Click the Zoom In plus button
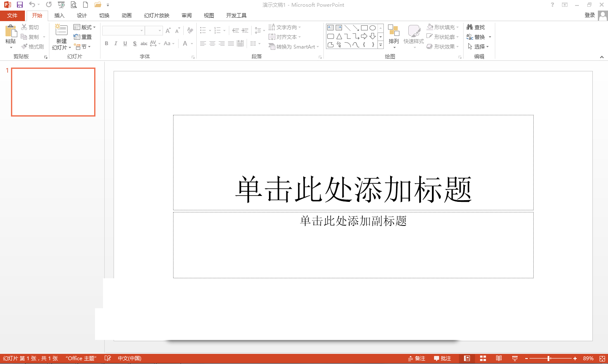This screenshot has height=364, width=608. (575, 359)
